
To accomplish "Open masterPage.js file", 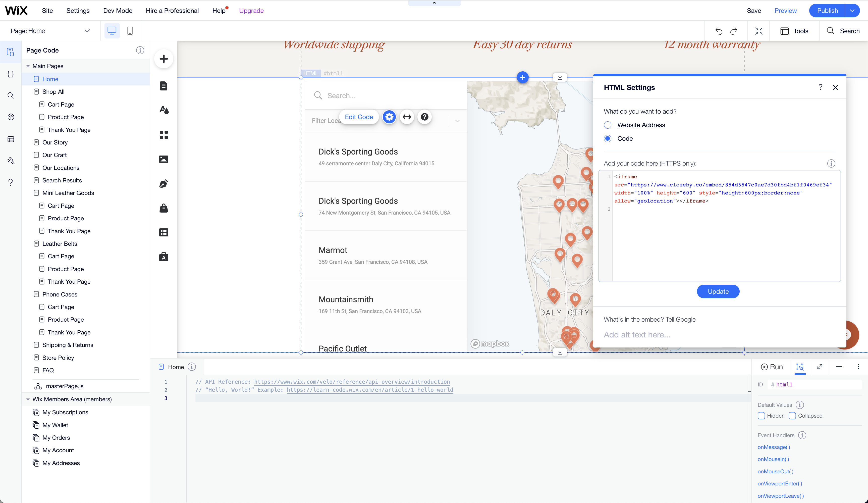I will (x=64, y=386).
